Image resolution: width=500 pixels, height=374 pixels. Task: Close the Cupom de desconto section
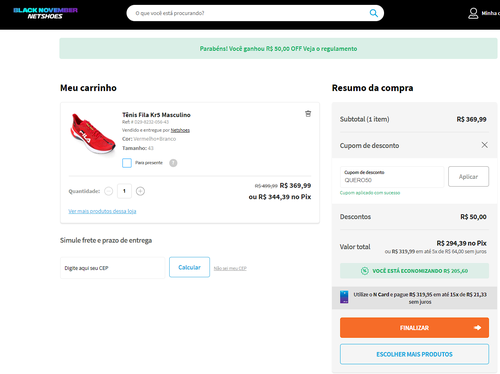pos(484,145)
